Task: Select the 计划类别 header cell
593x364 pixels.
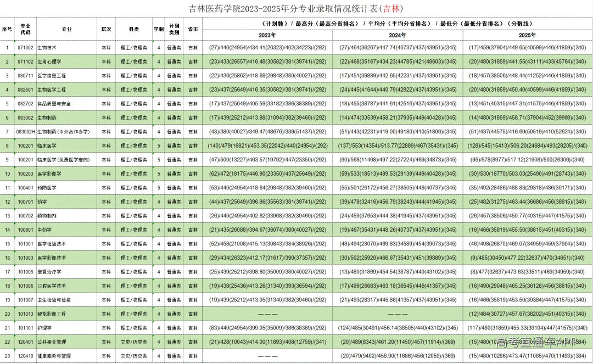Action: [174, 29]
